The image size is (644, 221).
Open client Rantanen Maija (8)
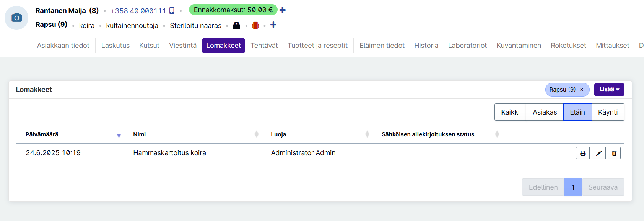67,11
